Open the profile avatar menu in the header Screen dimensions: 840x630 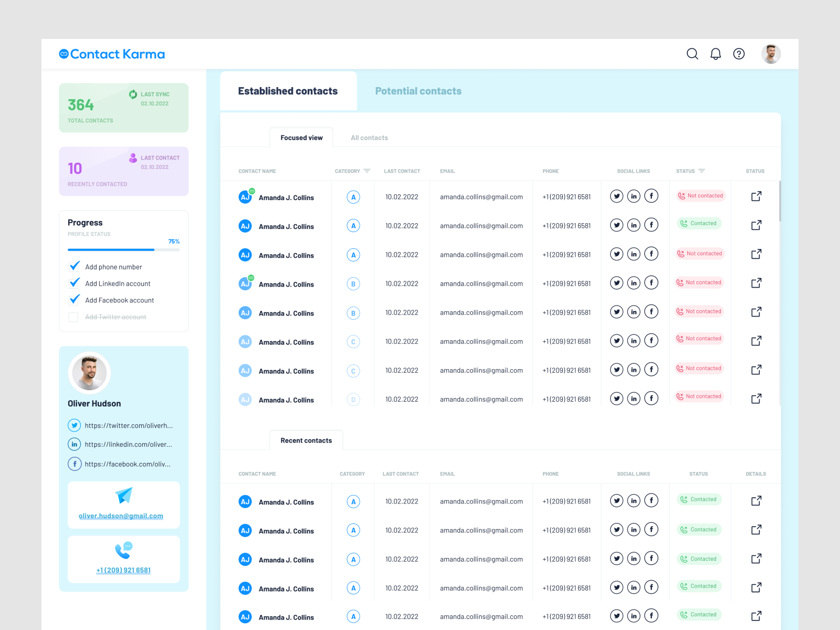(x=771, y=54)
